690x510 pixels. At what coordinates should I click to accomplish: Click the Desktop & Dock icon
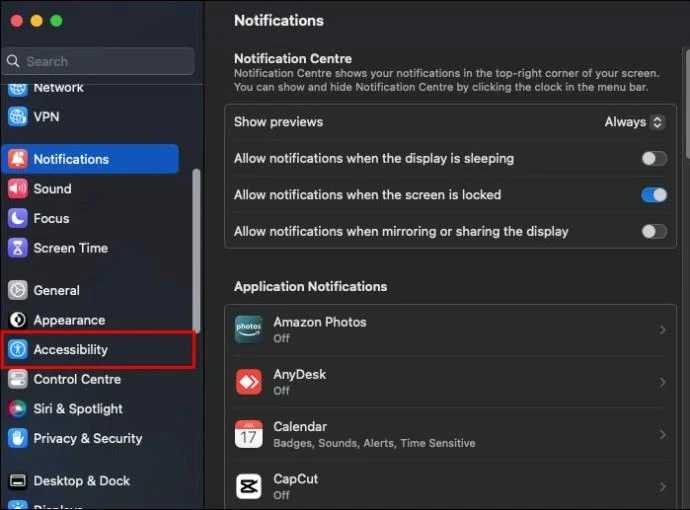coord(18,481)
